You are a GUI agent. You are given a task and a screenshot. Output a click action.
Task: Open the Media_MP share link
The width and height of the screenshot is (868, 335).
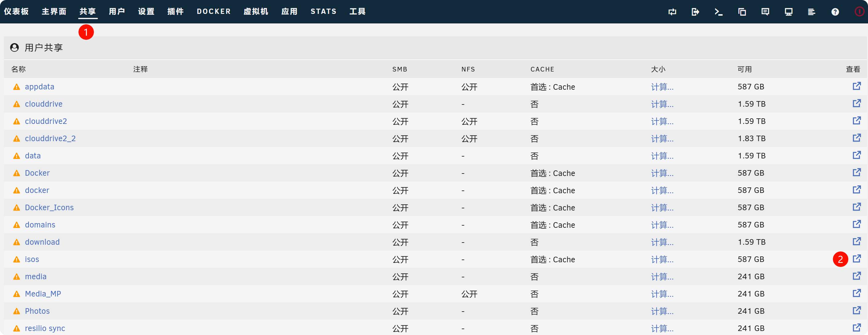[43, 294]
